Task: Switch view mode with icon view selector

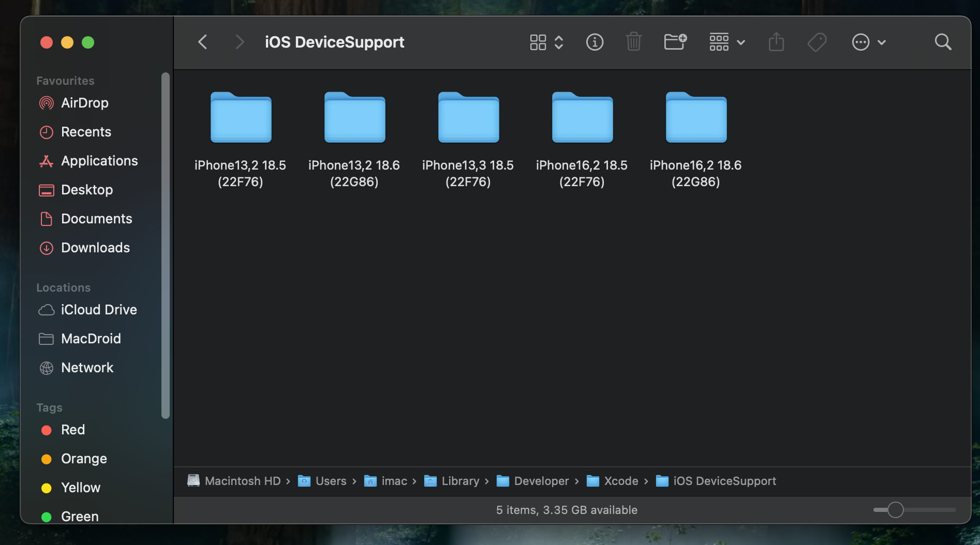Action: [x=546, y=42]
